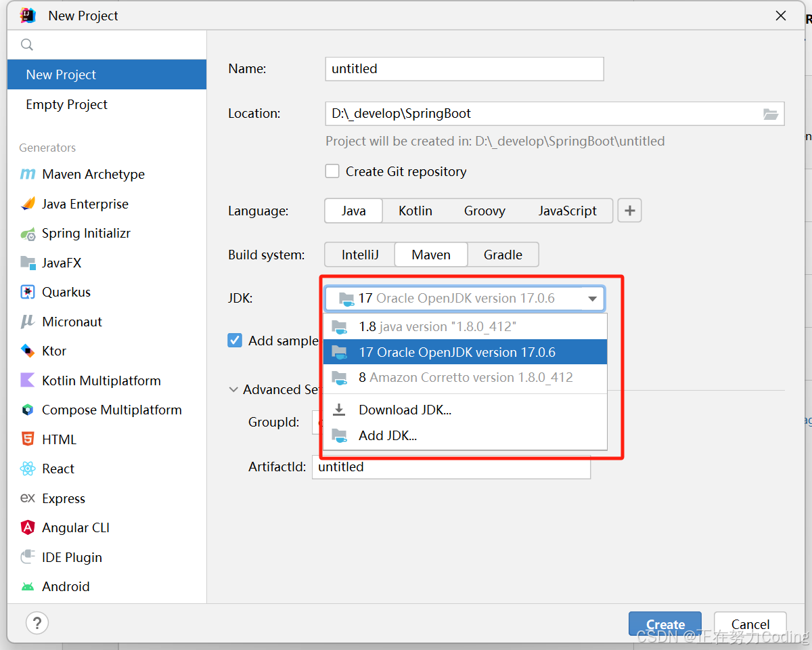Choose IntelliJ build system
Image resolution: width=812 pixels, height=650 pixels.
(x=360, y=255)
